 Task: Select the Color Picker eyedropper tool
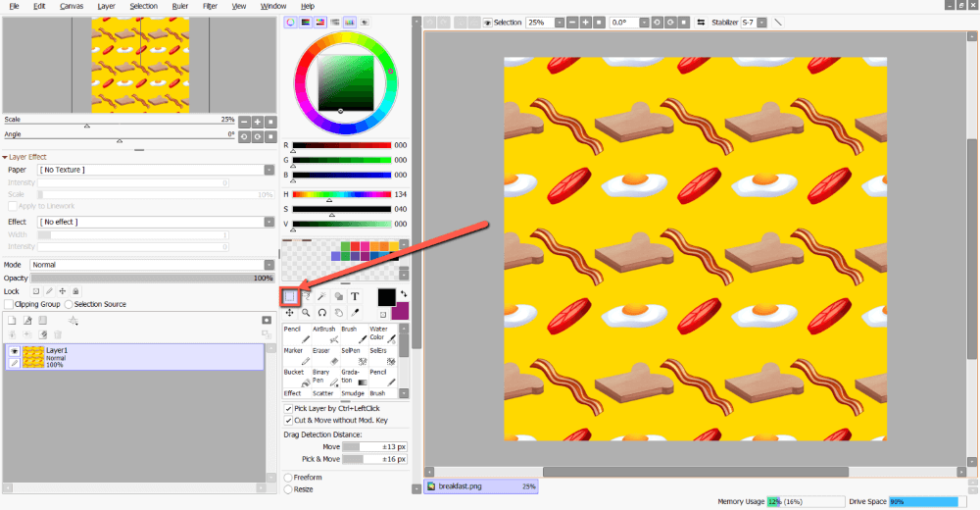tap(355, 312)
